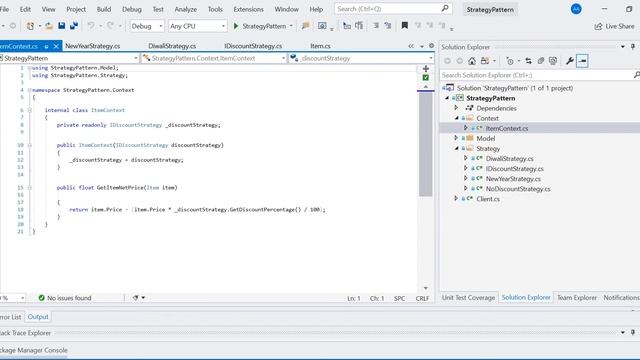The width and height of the screenshot is (640, 360).
Task: Open the Output panel tab
Action: pos(38,317)
